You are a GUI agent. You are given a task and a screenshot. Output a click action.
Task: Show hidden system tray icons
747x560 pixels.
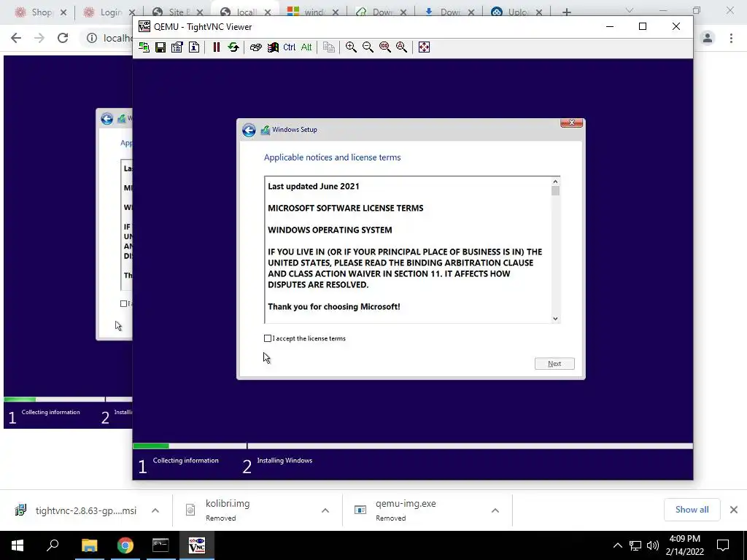618,545
